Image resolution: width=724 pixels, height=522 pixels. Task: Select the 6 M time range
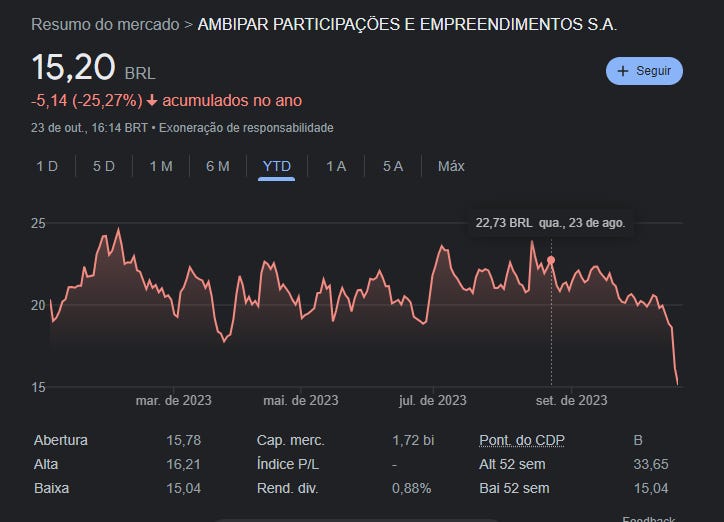[x=218, y=166]
